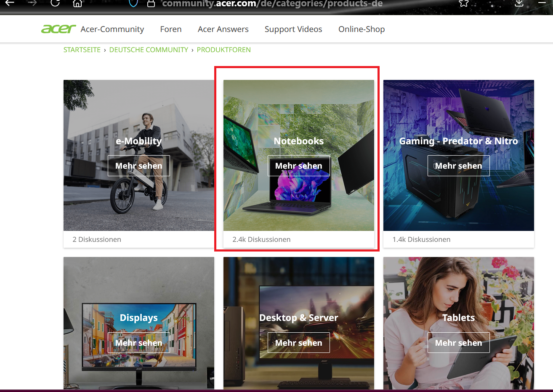Image resolution: width=553 pixels, height=392 pixels.
Task: Click the browser back arrow
Action: pos(10,3)
